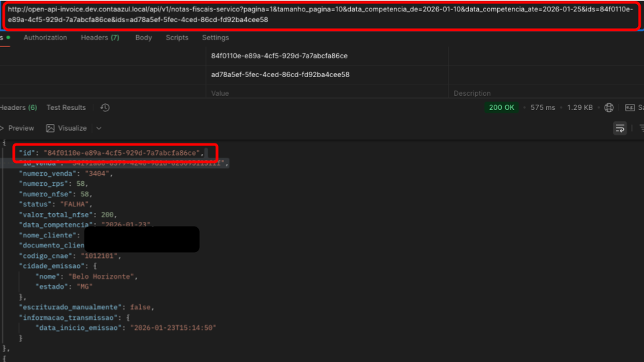
Task: Click the "cidade_emissao" object line
Action: point(58,266)
